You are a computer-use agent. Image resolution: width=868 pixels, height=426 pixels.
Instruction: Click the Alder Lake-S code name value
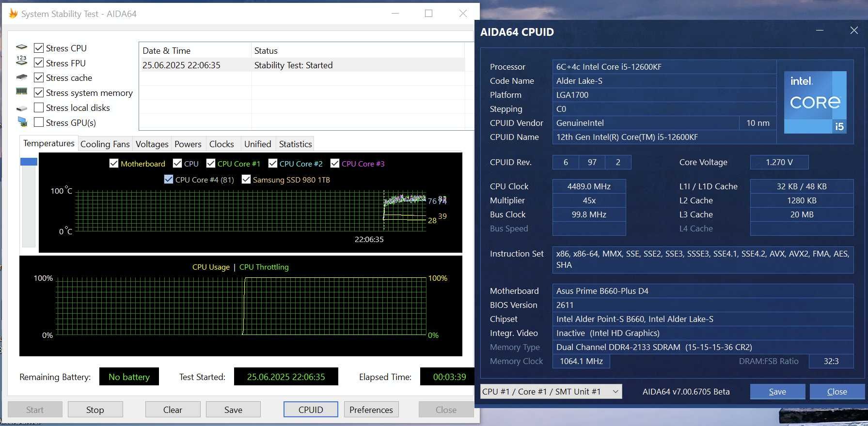(664, 81)
